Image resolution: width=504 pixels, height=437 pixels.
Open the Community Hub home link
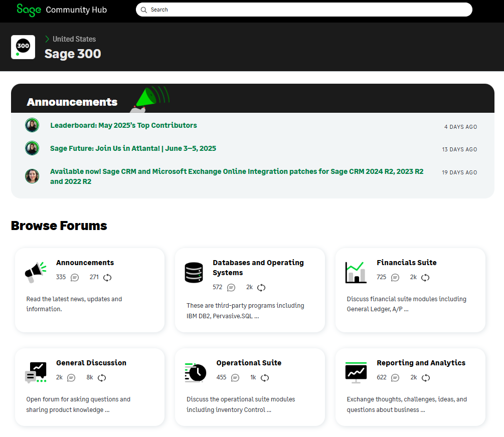[76, 10]
